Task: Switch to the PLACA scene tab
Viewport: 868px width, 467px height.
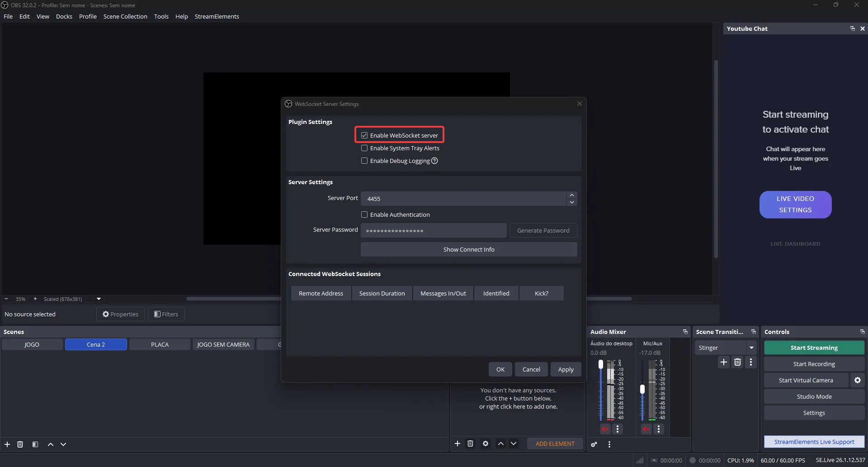Action: tap(159, 344)
